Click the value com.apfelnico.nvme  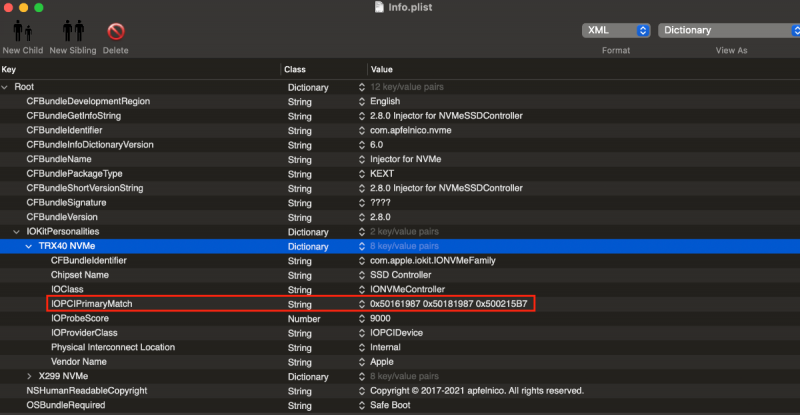[x=411, y=130]
